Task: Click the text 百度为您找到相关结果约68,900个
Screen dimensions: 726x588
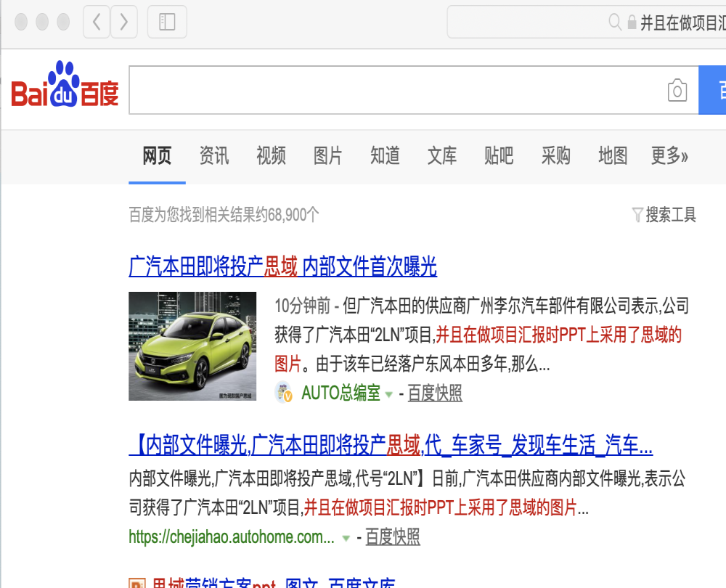Action: tap(224, 215)
